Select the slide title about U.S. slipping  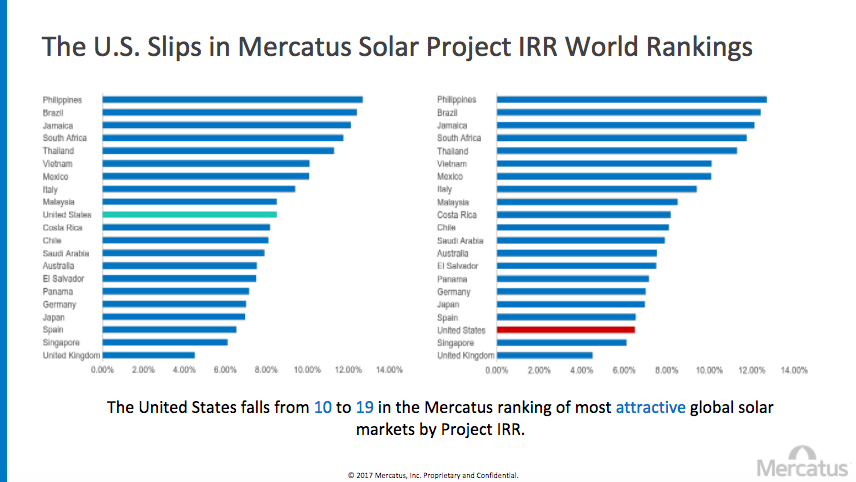[x=396, y=47]
